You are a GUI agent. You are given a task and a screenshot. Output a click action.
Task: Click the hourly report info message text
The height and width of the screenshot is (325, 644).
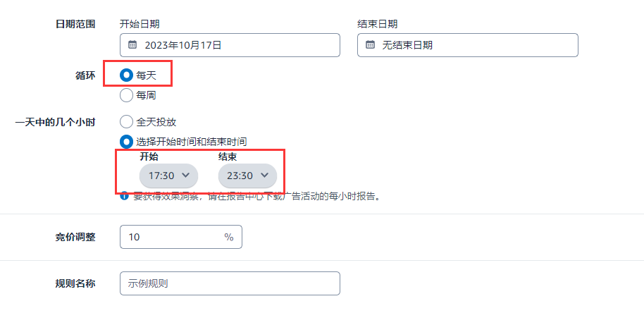[257, 197]
